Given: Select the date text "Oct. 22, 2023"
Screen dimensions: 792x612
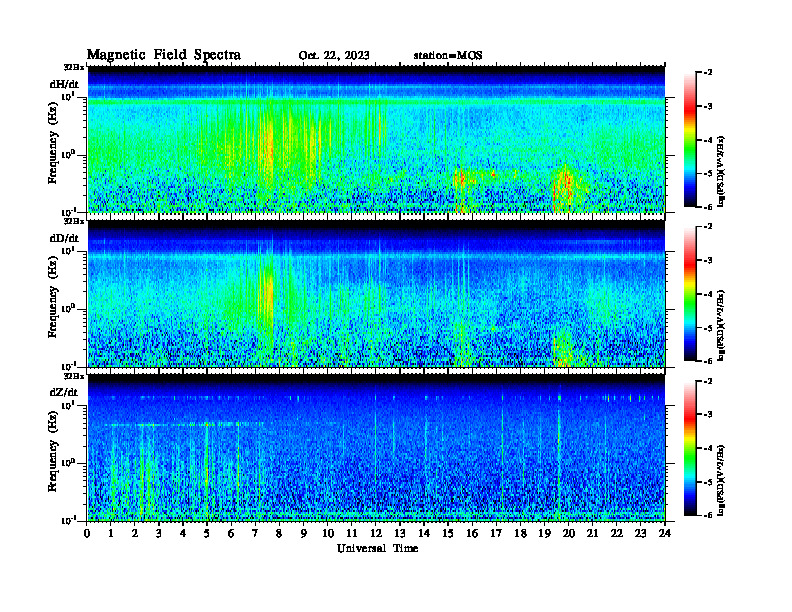Looking at the screenshot, I should (x=334, y=56).
